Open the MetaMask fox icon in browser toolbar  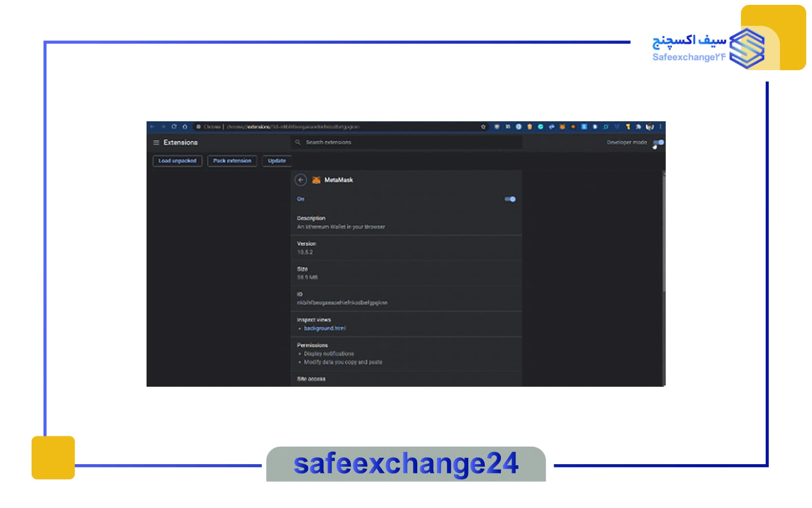[562, 127]
